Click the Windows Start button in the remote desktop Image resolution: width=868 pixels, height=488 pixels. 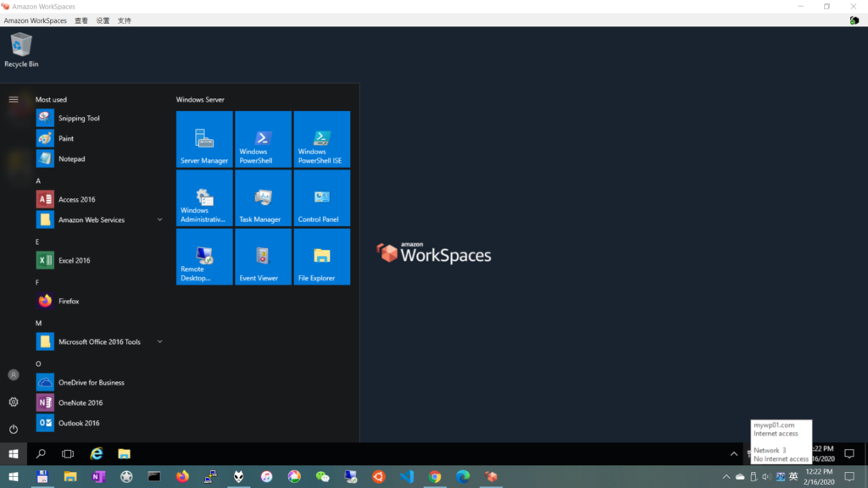click(14, 454)
